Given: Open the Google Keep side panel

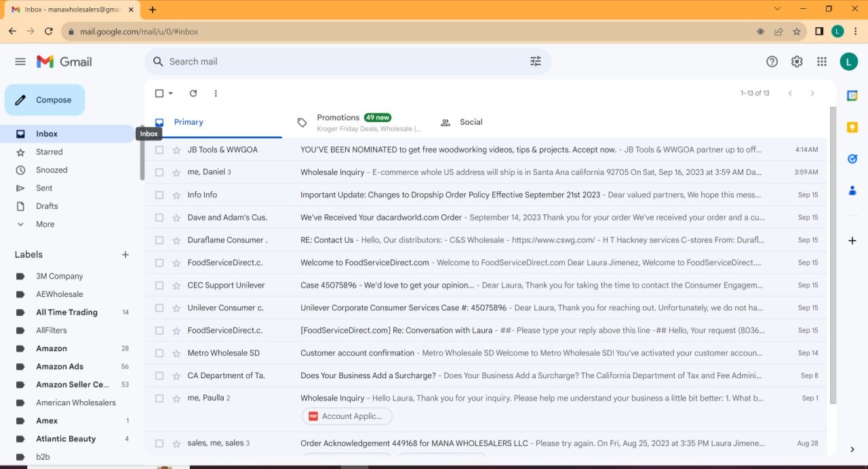Looking at the screenshot, I should (x=852, y=127).
